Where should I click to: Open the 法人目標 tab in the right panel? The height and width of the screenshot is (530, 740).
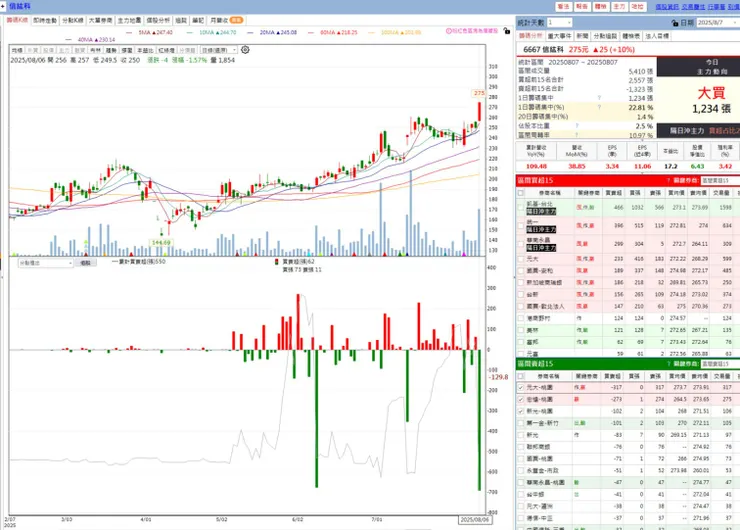657,36
